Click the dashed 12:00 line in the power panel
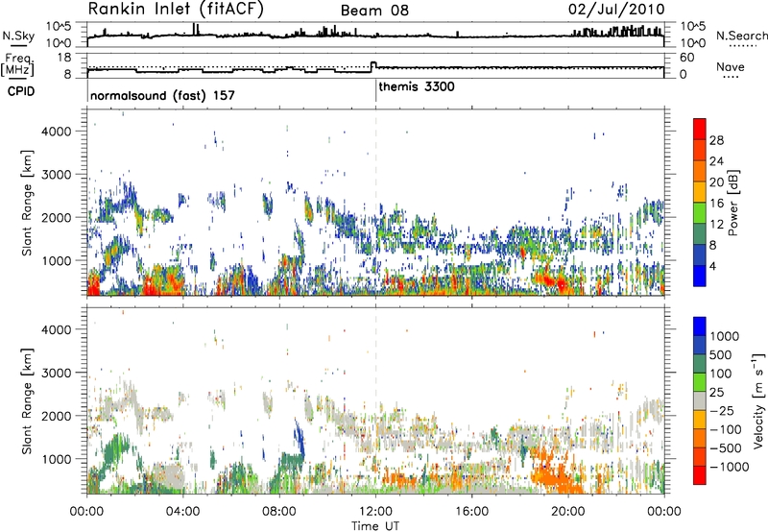The width and height of the screenshot is (768, 532). (x=375, y=203)
